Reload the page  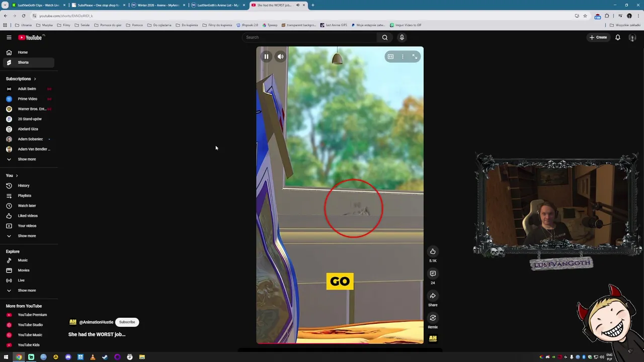[23, 16]
